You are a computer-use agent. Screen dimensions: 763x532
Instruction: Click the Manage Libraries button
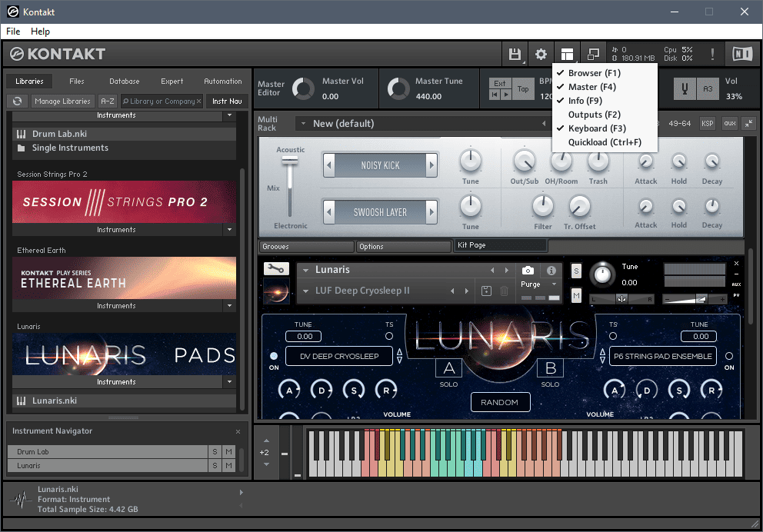point(63,101)
